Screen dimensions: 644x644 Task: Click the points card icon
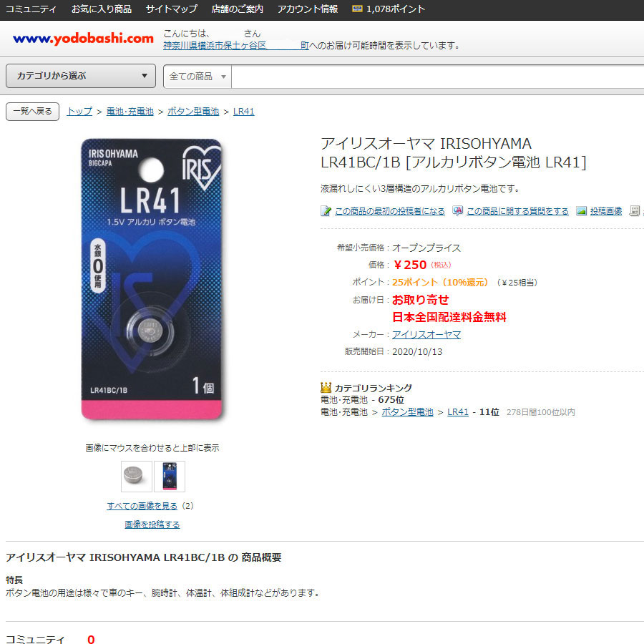tap(357, 9)
